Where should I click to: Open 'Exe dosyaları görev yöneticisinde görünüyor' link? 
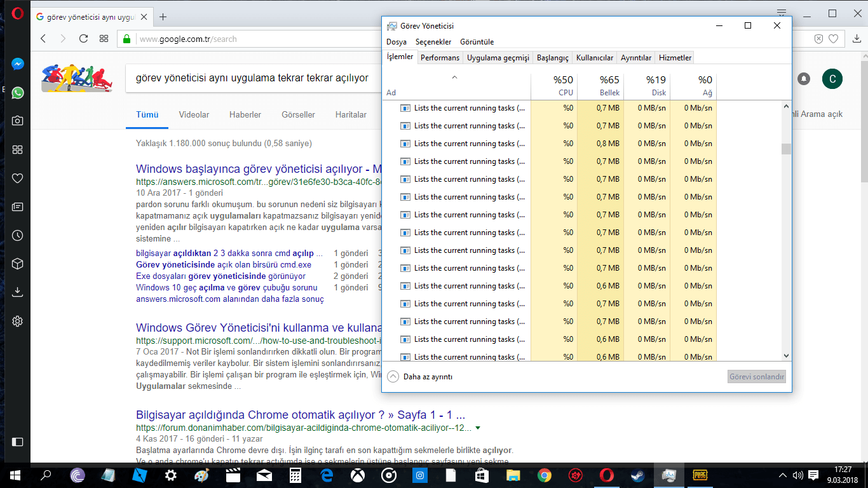point(220,276)
